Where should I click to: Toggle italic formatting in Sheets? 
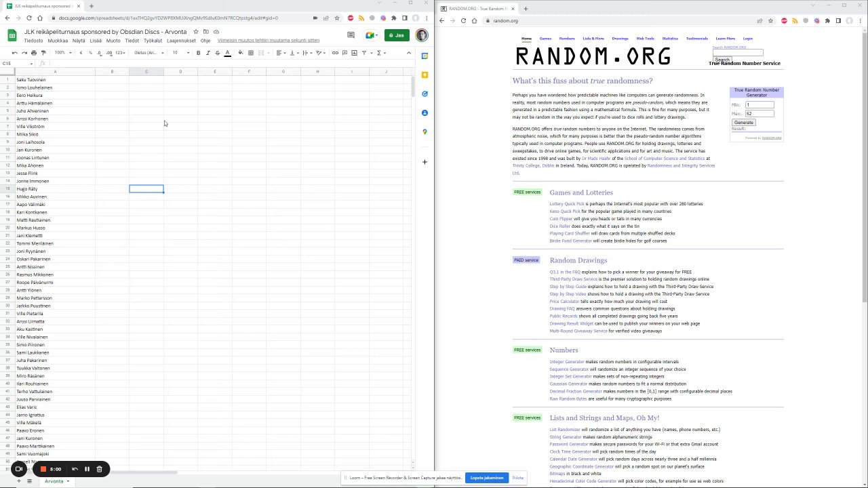208,53
